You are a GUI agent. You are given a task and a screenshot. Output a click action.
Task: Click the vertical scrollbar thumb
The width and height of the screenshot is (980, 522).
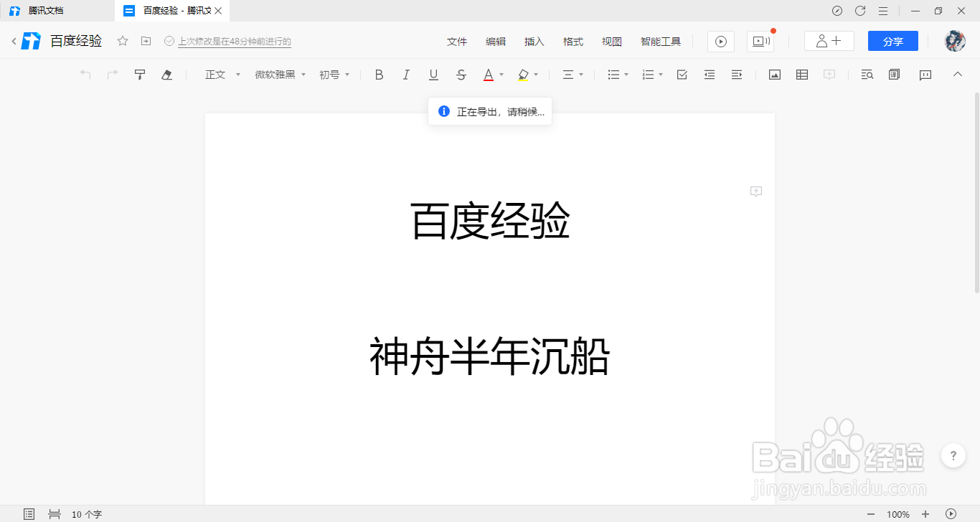click(976, 192)
